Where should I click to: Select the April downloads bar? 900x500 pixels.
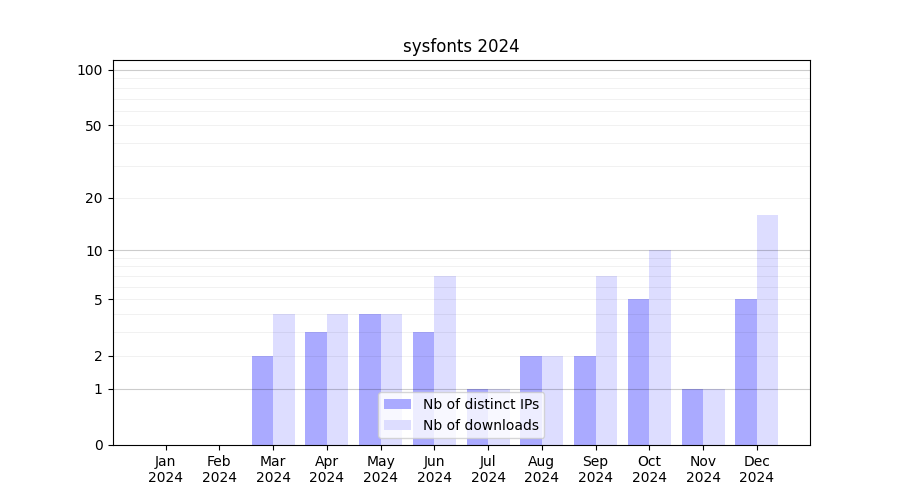[338, 379]
